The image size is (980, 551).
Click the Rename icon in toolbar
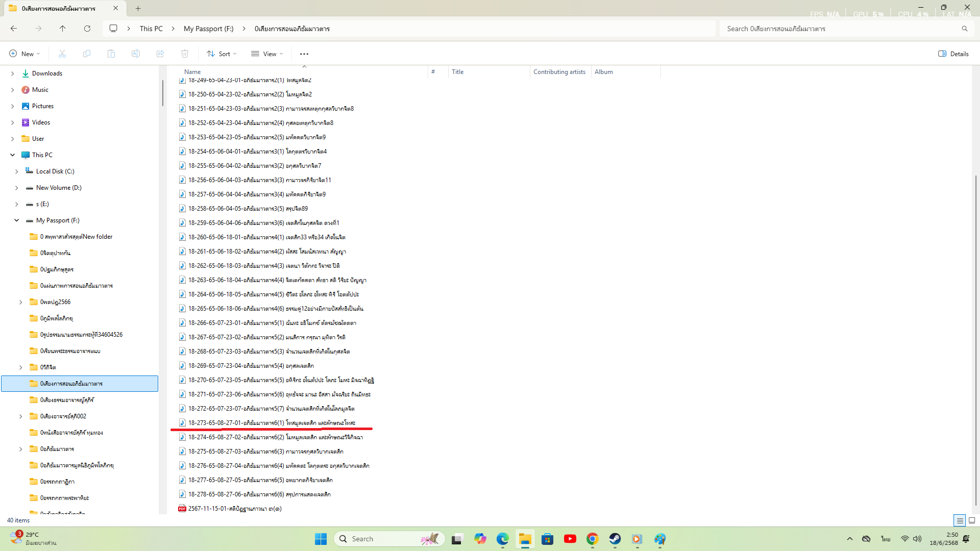pyautogui.click(x=136, y=54)
